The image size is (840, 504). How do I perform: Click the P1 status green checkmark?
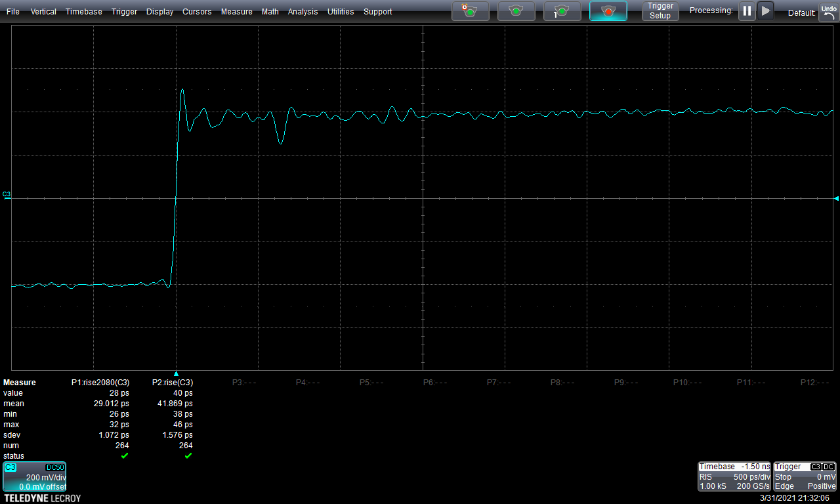pos(125,455)
